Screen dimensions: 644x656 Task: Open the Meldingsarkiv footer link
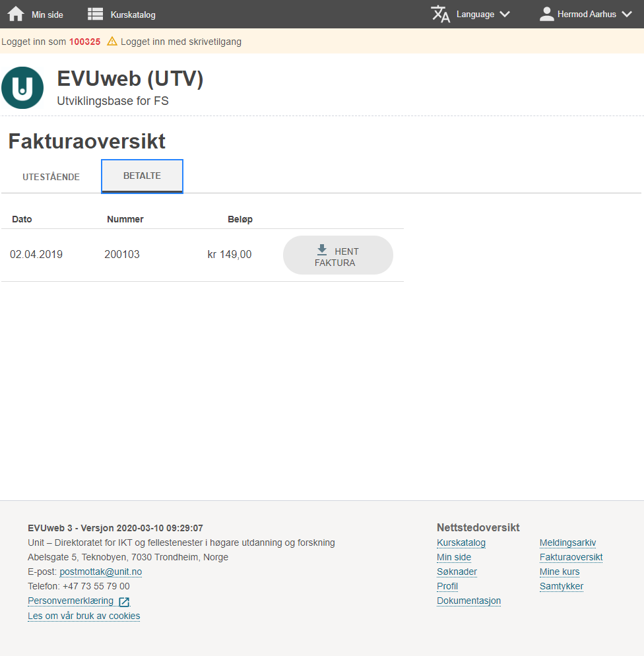(x=568, y=542)
